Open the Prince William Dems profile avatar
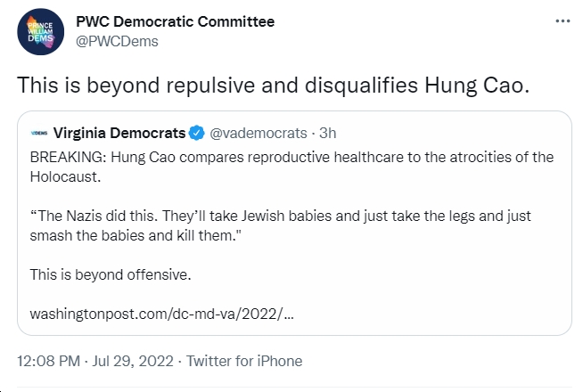The image size is (583, 392). point(40,31)
